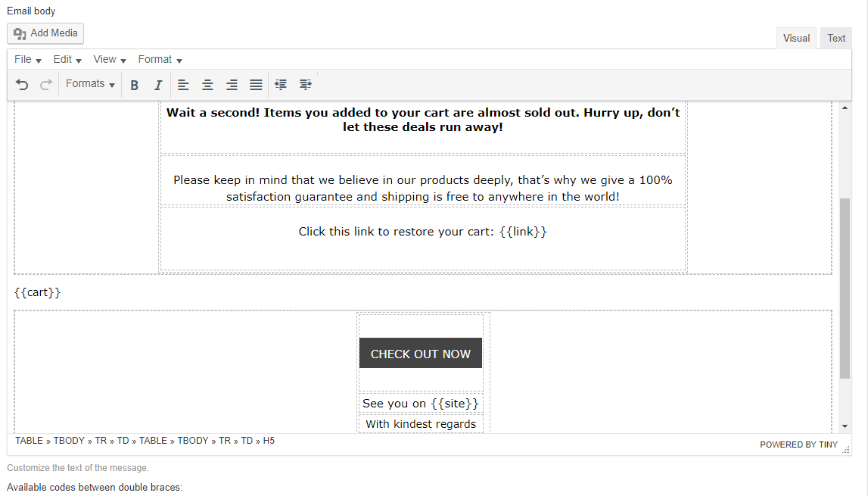
Task: Expand the View menu
Action: coord(109,59)
